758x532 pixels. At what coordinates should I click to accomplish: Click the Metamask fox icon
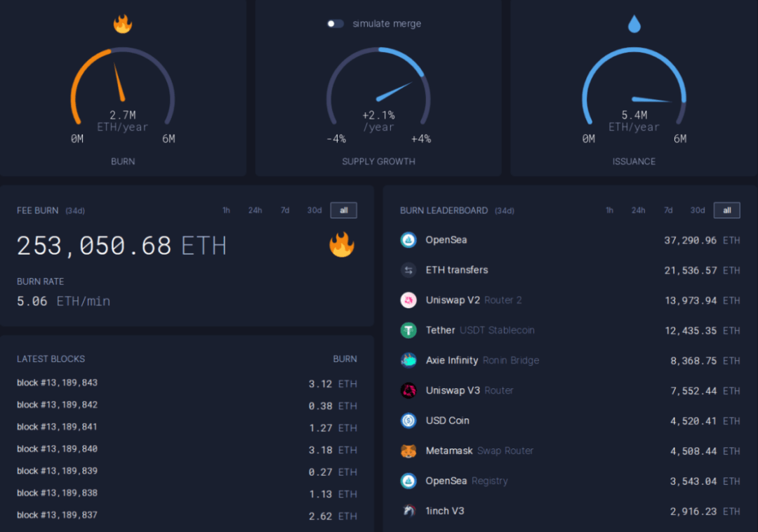tap(411, 451)
